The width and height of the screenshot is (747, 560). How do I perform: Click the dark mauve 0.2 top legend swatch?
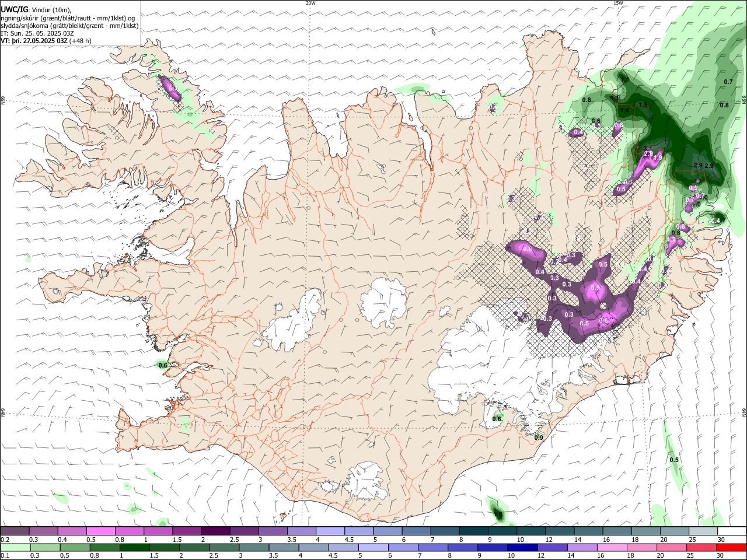pos(15,531)
